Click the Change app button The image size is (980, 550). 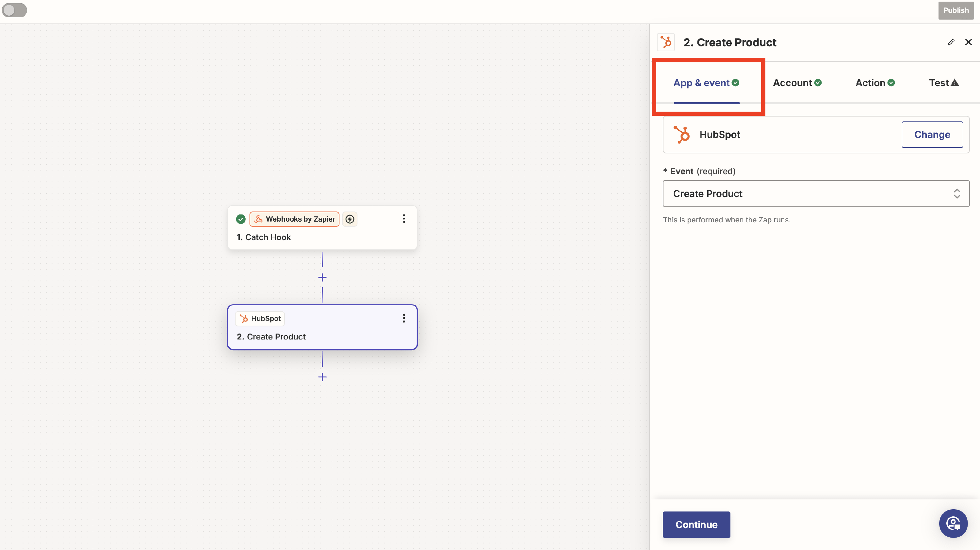(932, 134)
